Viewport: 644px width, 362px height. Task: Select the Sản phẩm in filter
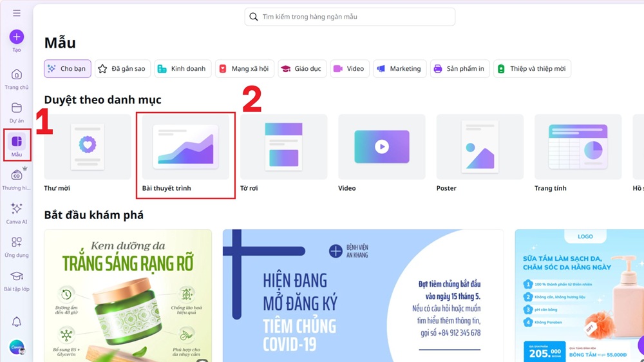[x=460, y=69]
